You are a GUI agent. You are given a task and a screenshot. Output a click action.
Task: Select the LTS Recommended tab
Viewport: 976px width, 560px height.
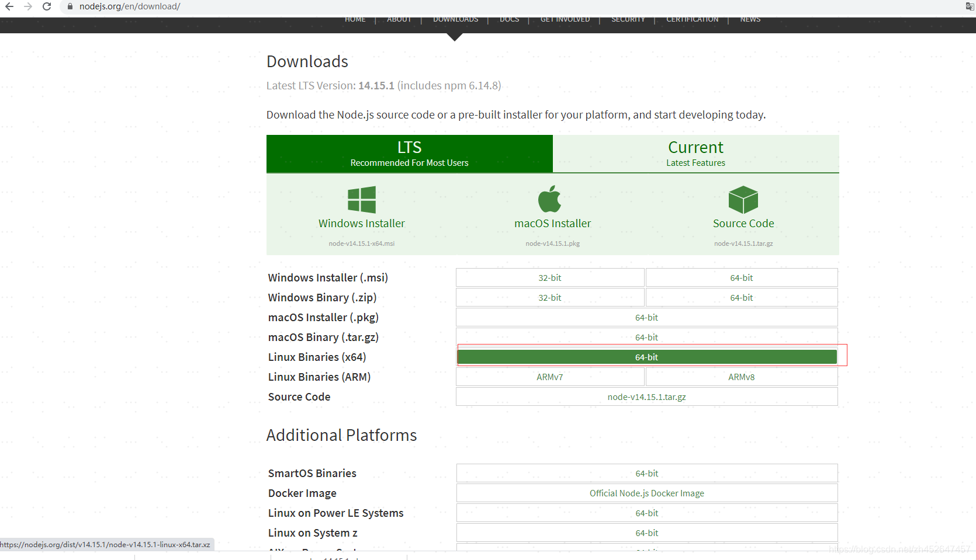click(410, 154)
